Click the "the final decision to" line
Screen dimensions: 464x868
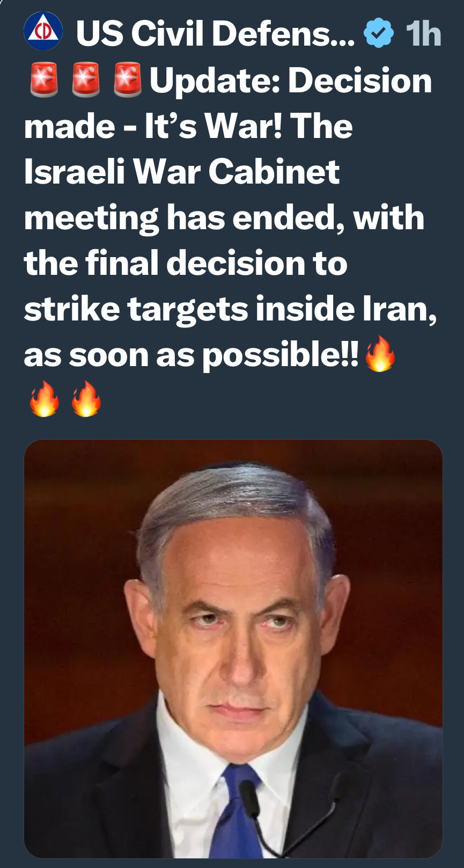[x=186, y=264]
